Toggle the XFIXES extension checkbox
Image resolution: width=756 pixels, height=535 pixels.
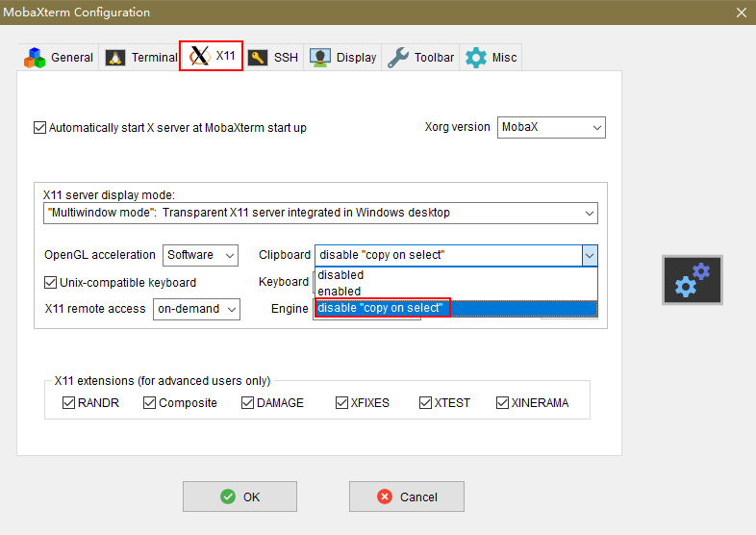click(341, 402)
